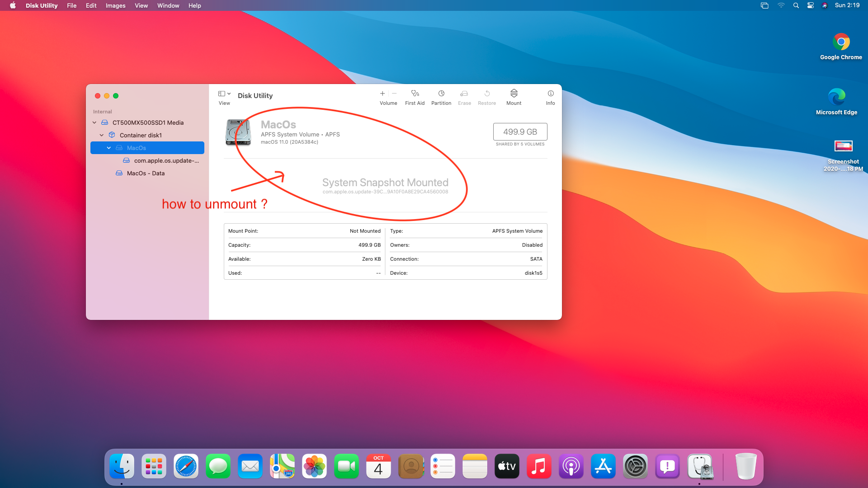Viewport: 868px width, 488px height.
Task: Open Notes from the Dock
Action: pos(475,466)
